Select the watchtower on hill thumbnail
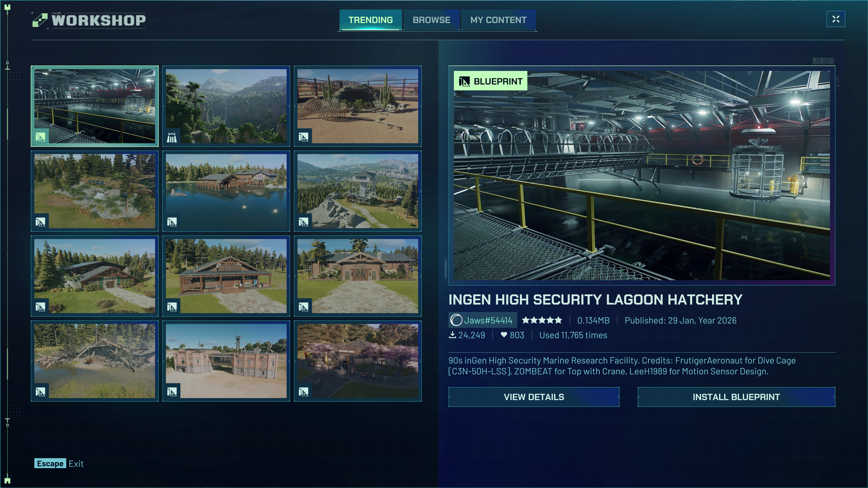 pyautogui.click(x=358, y=191)
